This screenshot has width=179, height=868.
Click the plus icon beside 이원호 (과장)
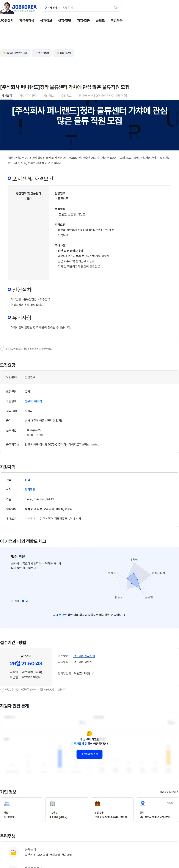(x=92, y=673)
